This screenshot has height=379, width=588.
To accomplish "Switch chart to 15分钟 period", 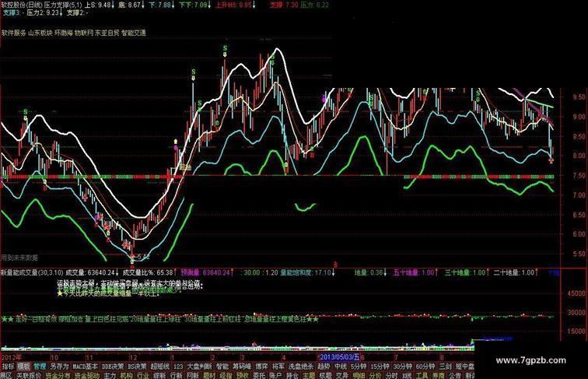I will (x=380, y=367).
